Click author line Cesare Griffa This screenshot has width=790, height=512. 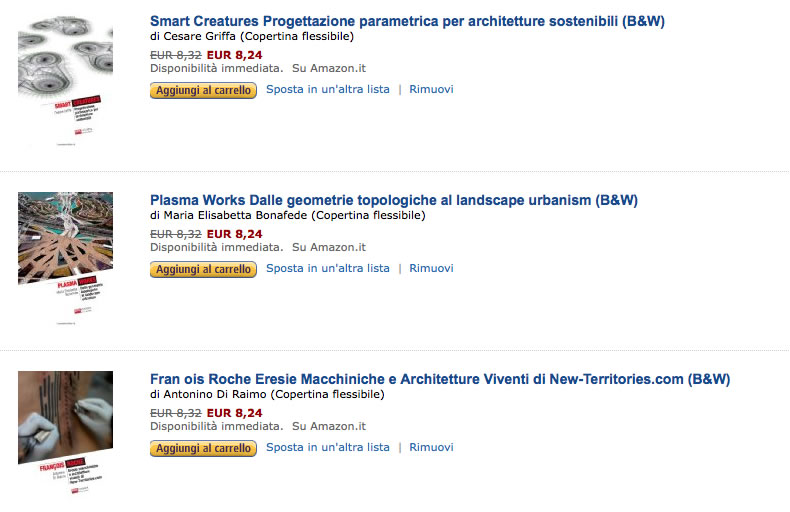tap(251, 37)
